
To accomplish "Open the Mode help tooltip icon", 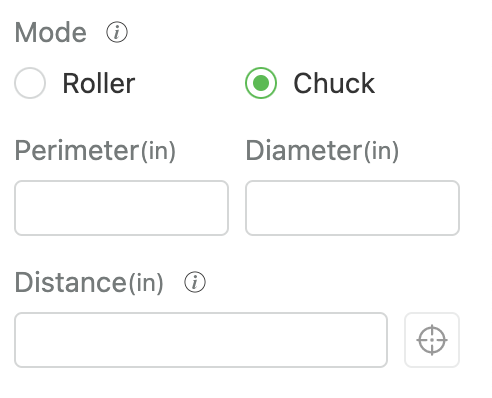I will pos(117,32).
